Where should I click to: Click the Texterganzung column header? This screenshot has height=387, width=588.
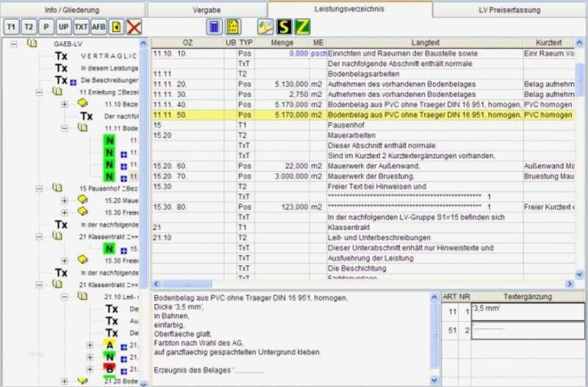tap(528, 297)
